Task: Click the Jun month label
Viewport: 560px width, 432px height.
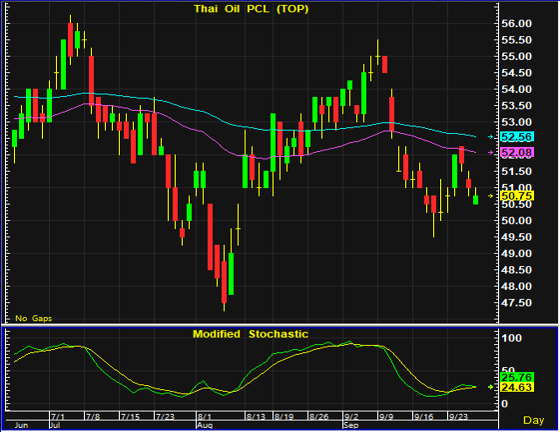Action: 21,425
